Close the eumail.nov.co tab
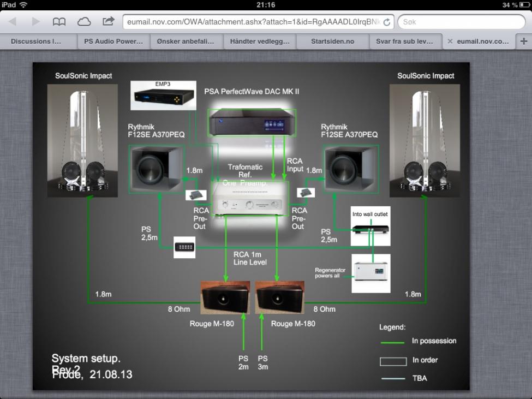Viewport: 532px width, 399px height. [x=450, y=41]
